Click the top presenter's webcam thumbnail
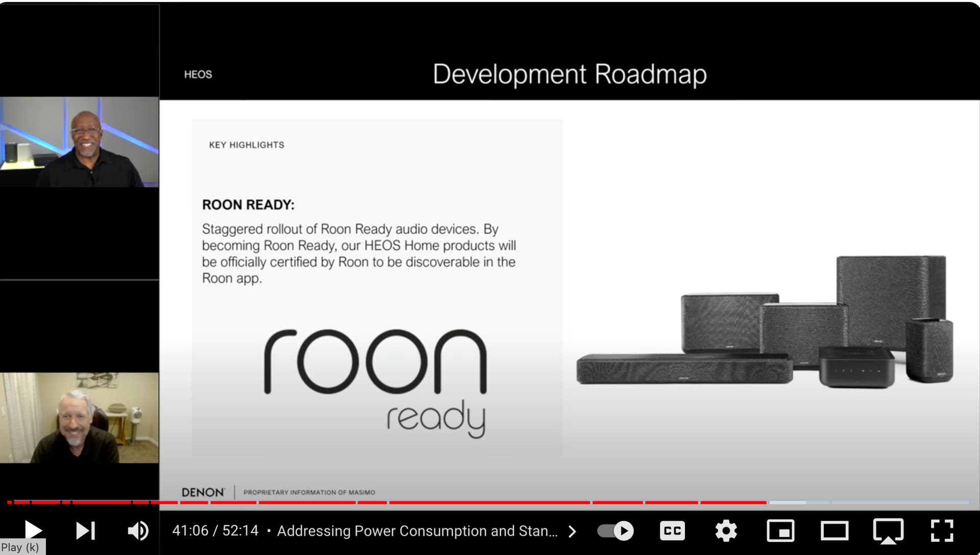This screenshot has height=555, width=980. pyautogui.click(x=79, y=142)
